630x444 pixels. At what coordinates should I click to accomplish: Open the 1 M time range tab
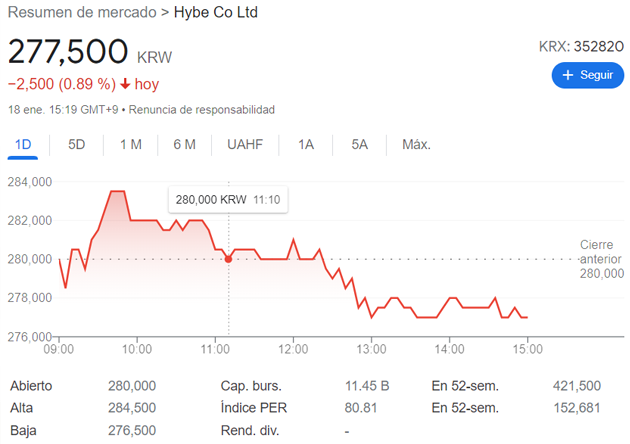pos(130,144)
